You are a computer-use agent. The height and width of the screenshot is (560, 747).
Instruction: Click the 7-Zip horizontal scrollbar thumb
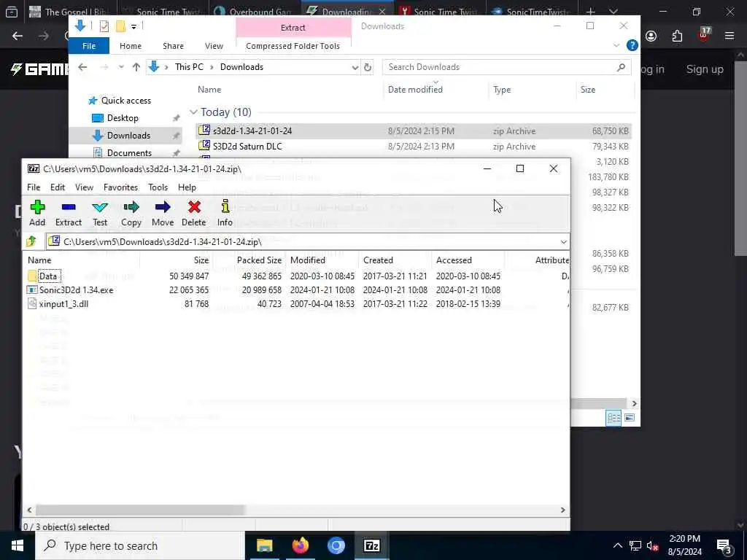[x=140, y=510]
